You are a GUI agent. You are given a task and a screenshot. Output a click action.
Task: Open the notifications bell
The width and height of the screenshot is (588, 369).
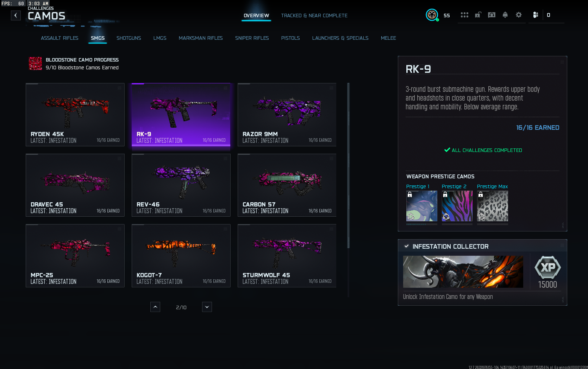(x=505, y=15)
